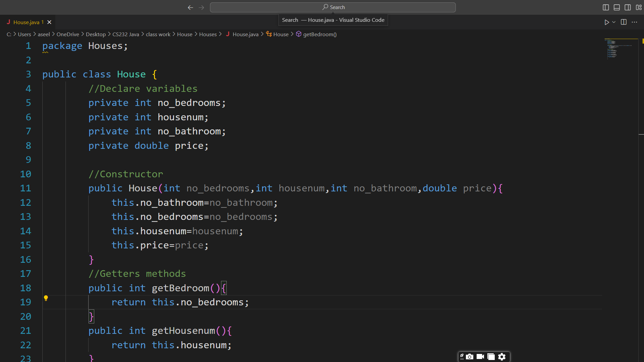Click the overview ruler warning marker at top
This screenshot has height=362, width=644.
[643, 41]
